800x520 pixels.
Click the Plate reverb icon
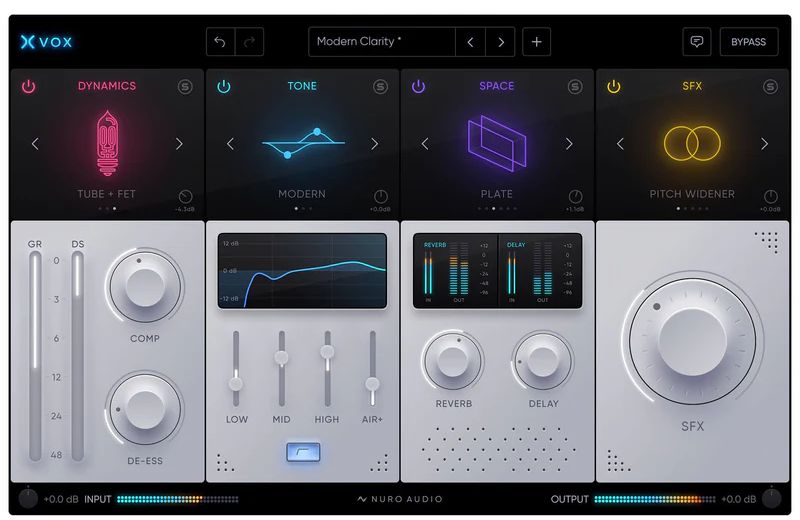click(497, 143)
